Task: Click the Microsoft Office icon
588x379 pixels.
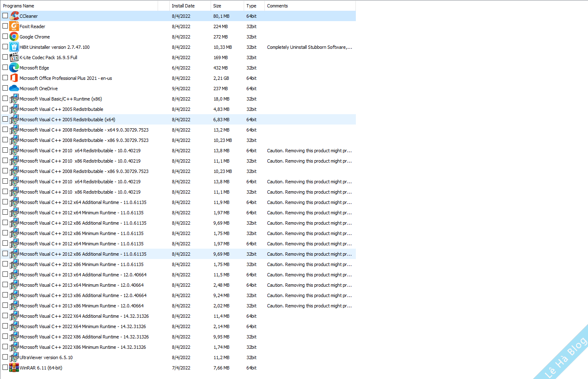Action: (x=14, y=78)
